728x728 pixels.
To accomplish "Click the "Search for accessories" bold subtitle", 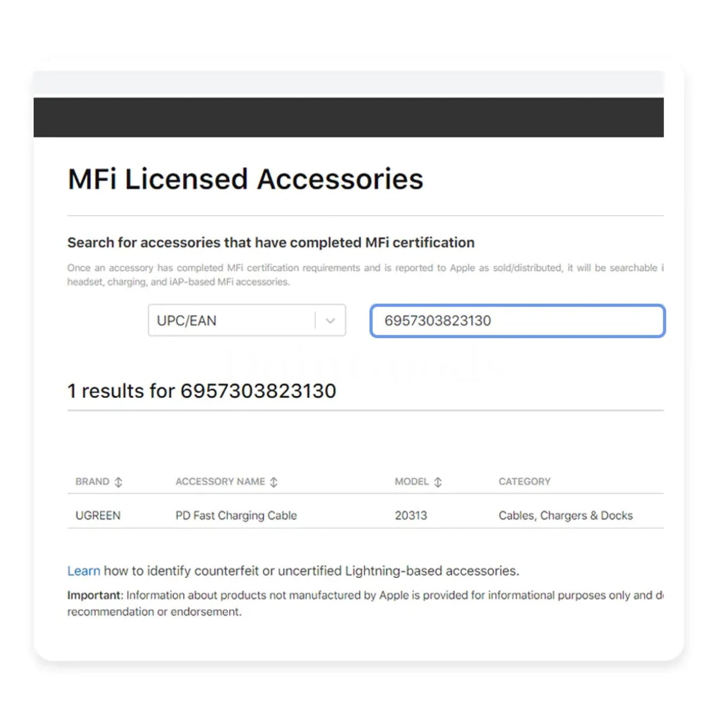I will tap(271, 243).
